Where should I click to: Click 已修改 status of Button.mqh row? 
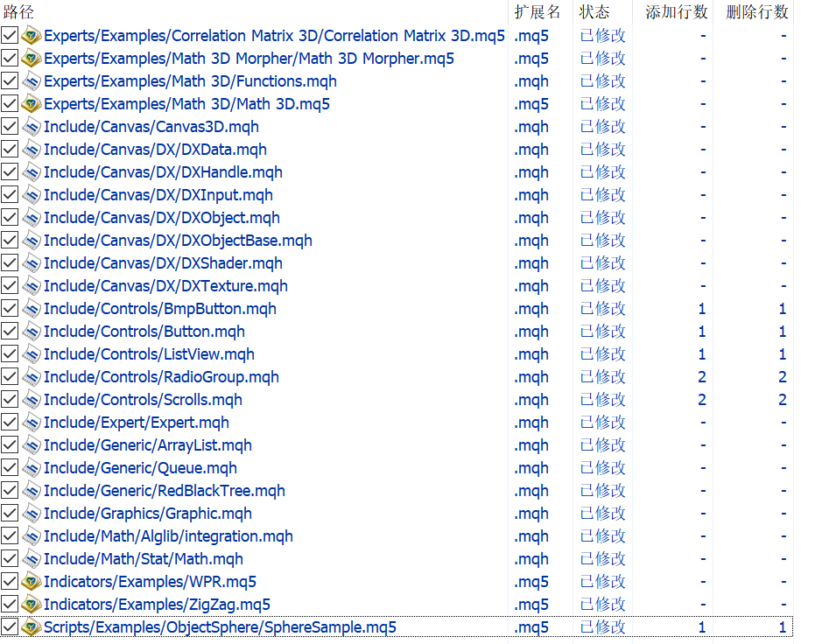pos(602,332)
